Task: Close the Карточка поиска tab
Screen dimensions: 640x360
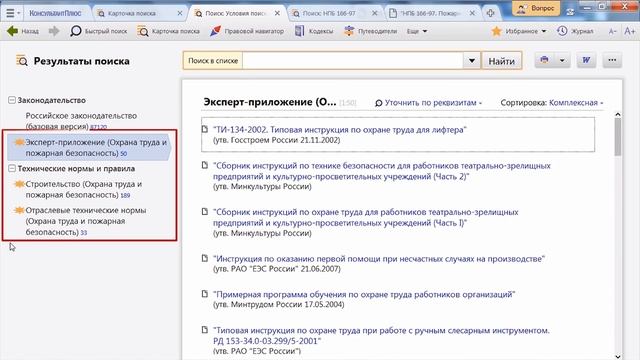Action: 180,13
